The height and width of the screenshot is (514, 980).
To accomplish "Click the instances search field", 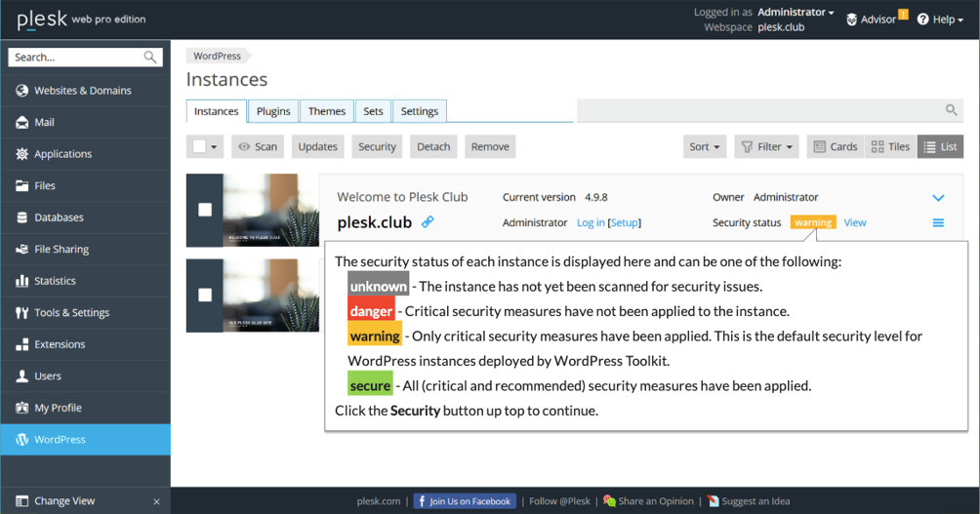I will (770, 110).
